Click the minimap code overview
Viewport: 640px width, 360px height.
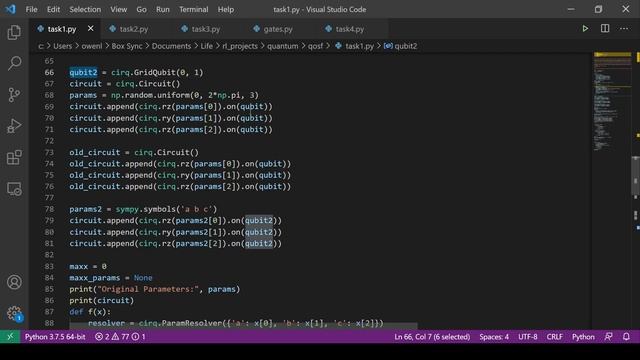click(x=612, y=102)
